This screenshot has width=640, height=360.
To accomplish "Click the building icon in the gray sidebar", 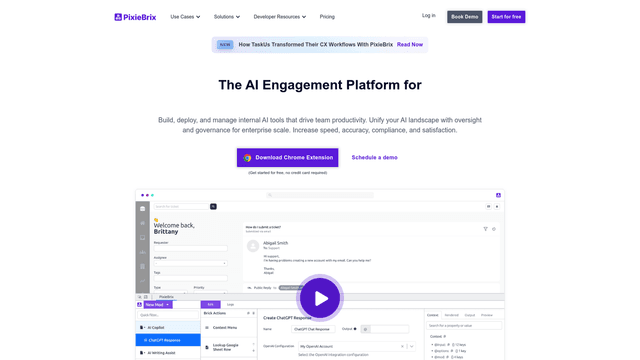I will 142,266.
